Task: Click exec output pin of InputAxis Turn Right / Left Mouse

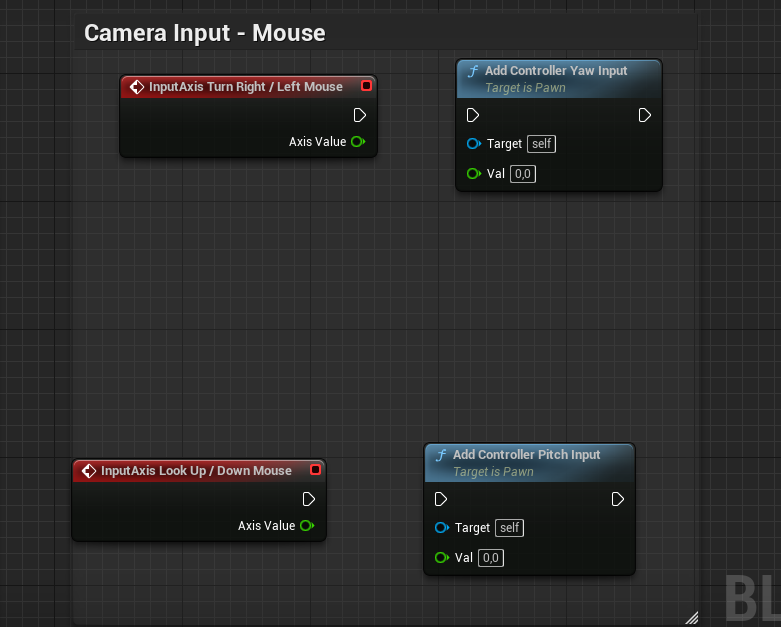Action: (360, 115)
